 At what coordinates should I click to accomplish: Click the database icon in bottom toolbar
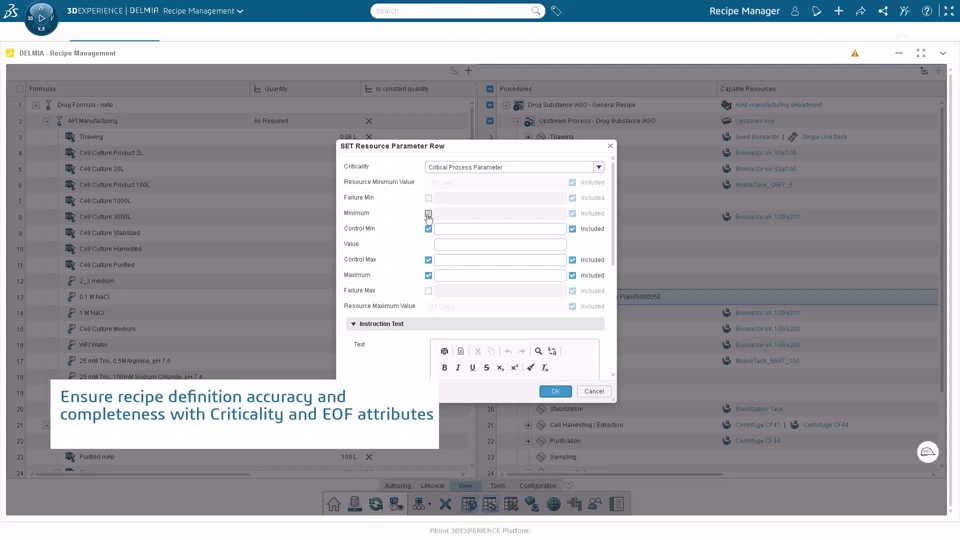pyautogui.click(x=354, y=504)
